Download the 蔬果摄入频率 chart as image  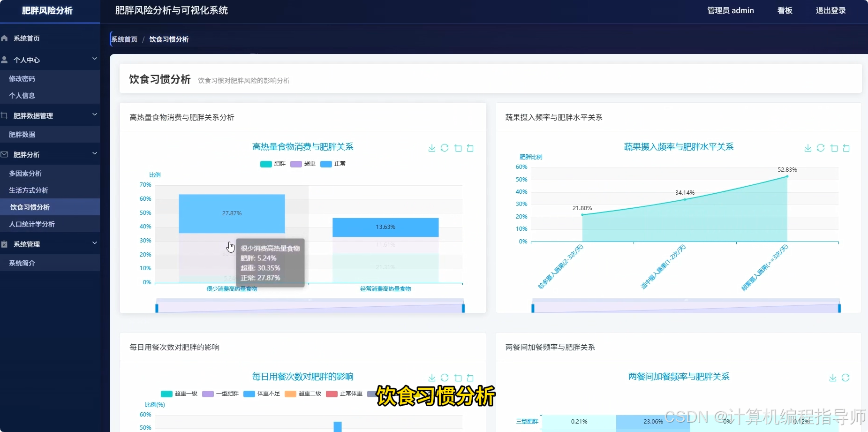808,148
